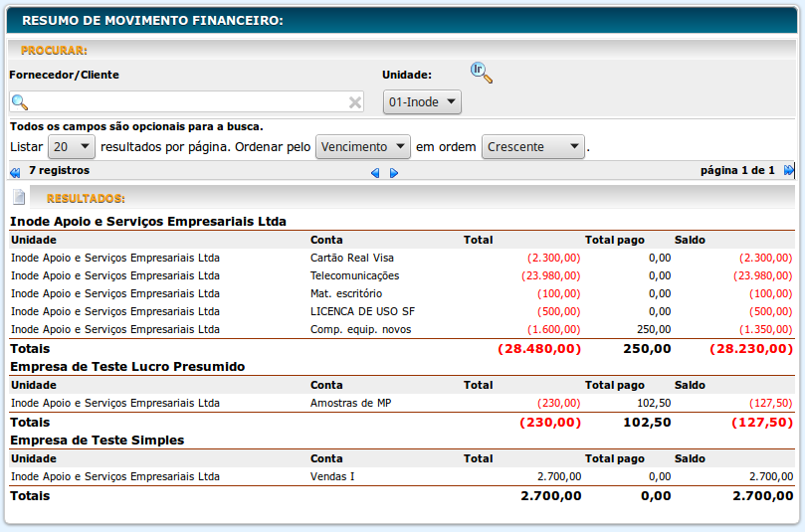Open the results-per-page dropdown set to 20

tap(72, 147)
